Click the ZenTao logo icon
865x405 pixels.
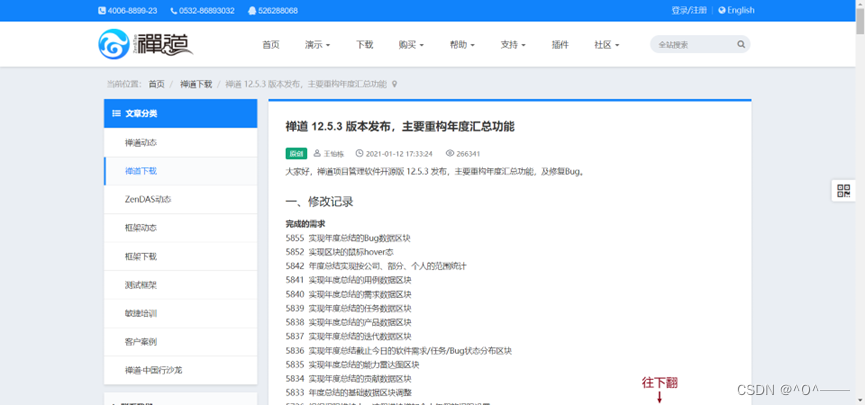114,44
